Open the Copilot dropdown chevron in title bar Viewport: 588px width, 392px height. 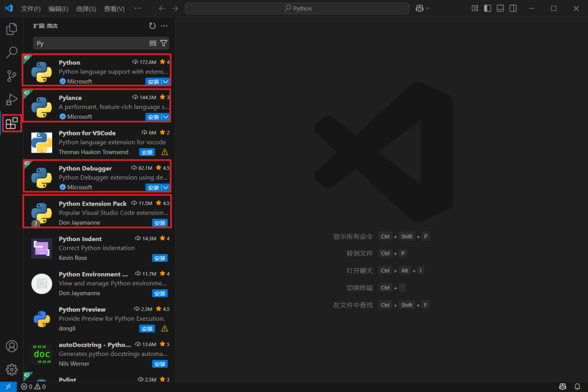427,8
